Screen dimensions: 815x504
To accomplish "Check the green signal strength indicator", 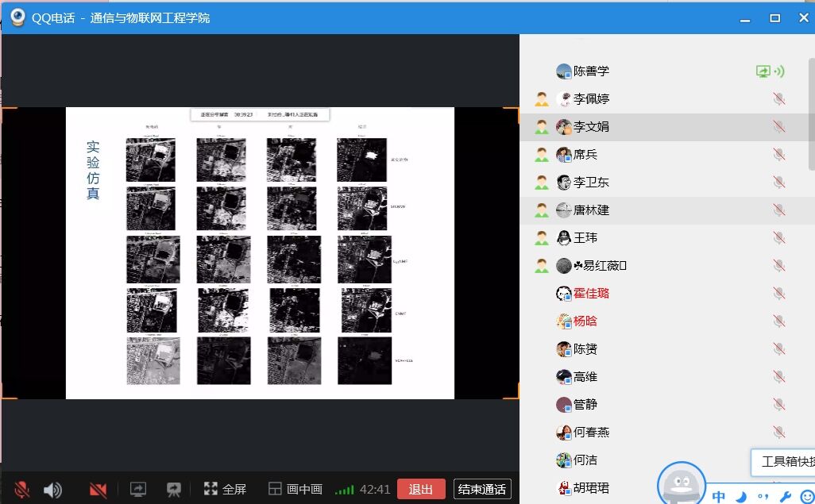I will click(x=344, y=491).
